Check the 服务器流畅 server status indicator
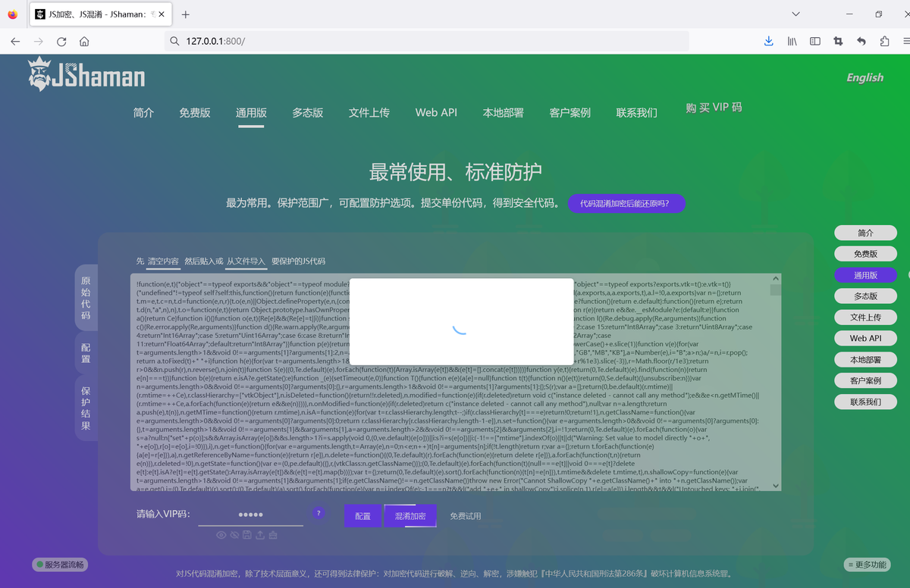The height and width of the screenshot is (588, 910). click(x=58, y=565)
